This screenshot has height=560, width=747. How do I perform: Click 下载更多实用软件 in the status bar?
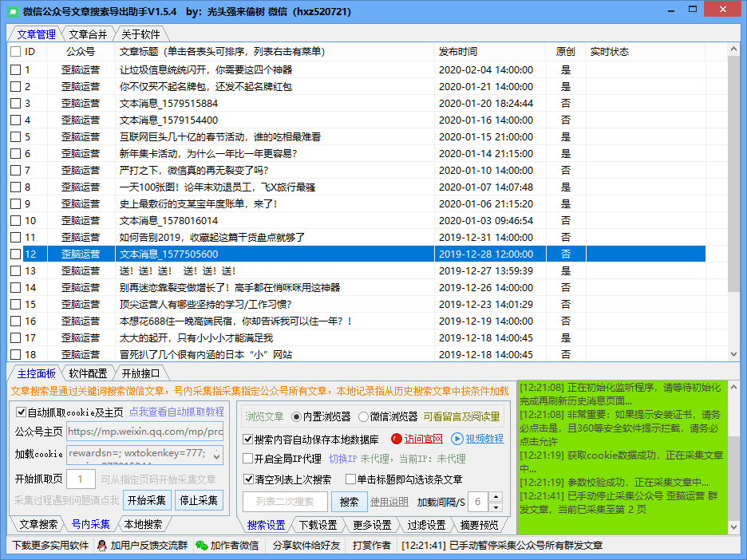(50, 545)
